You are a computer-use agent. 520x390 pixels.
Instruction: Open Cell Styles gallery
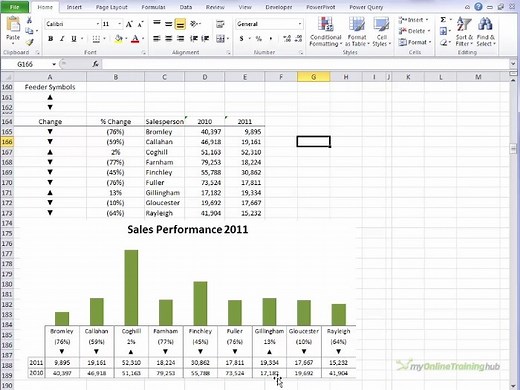pos(381,32)
